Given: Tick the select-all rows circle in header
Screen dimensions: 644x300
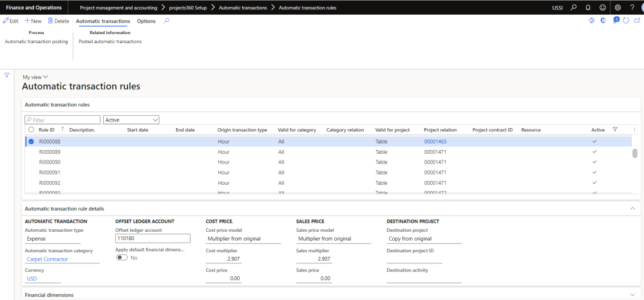Looking at the screenshot, I should tap(31, 130).
